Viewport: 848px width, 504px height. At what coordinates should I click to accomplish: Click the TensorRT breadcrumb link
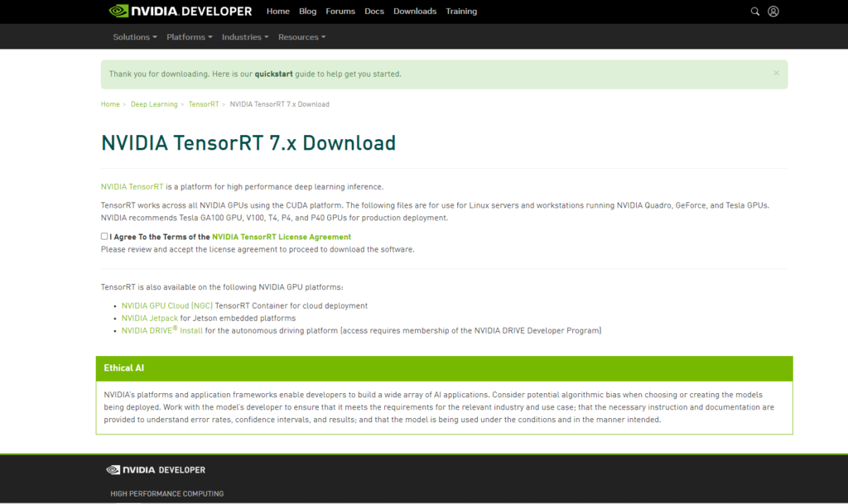(x=203, y=104)
